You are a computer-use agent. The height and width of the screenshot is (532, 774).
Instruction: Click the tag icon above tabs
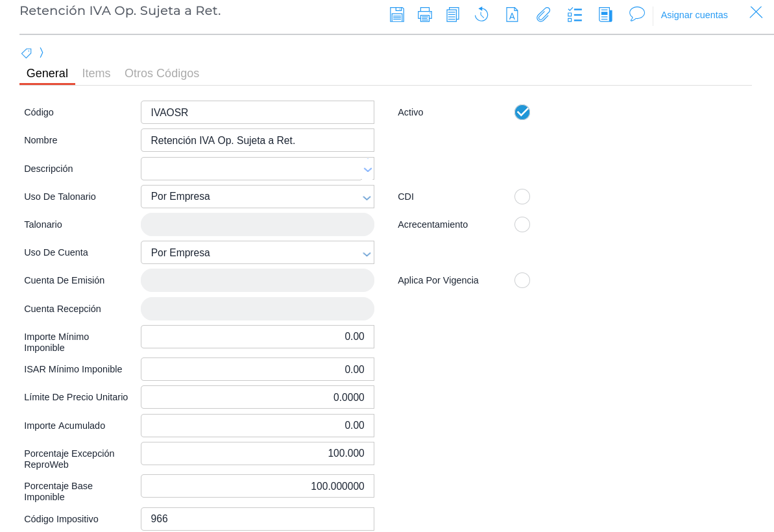27,53
